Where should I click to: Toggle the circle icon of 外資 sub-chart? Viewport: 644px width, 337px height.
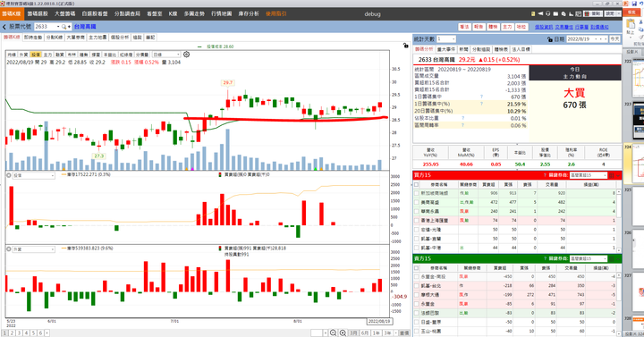click(x=8, y=249)
